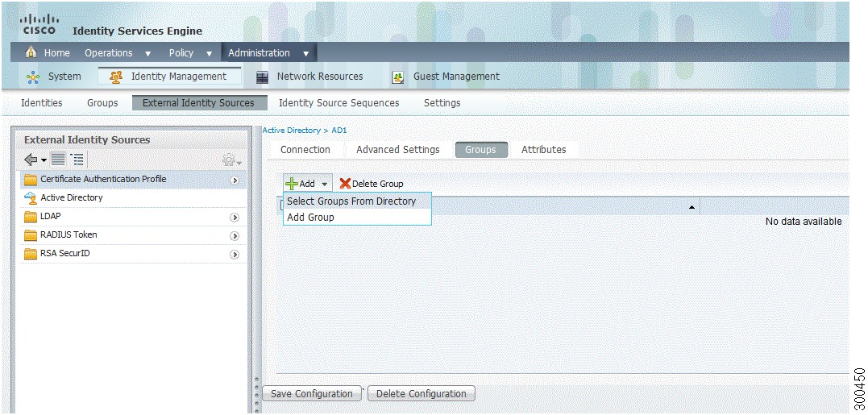Open the gear options menu
This screenshot has width=868, height=415.
point(231,161)
